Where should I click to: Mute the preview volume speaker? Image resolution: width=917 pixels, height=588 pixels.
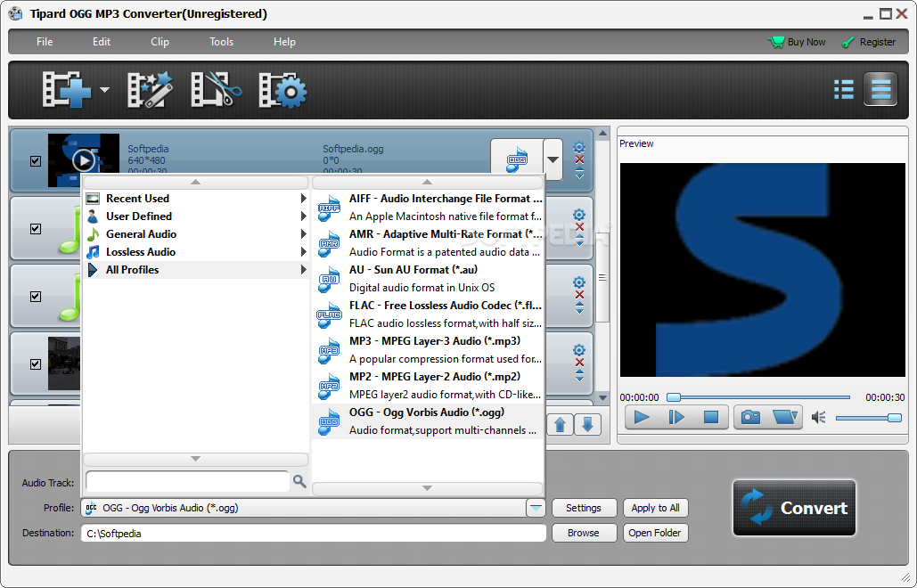click(x=818, y=417)
